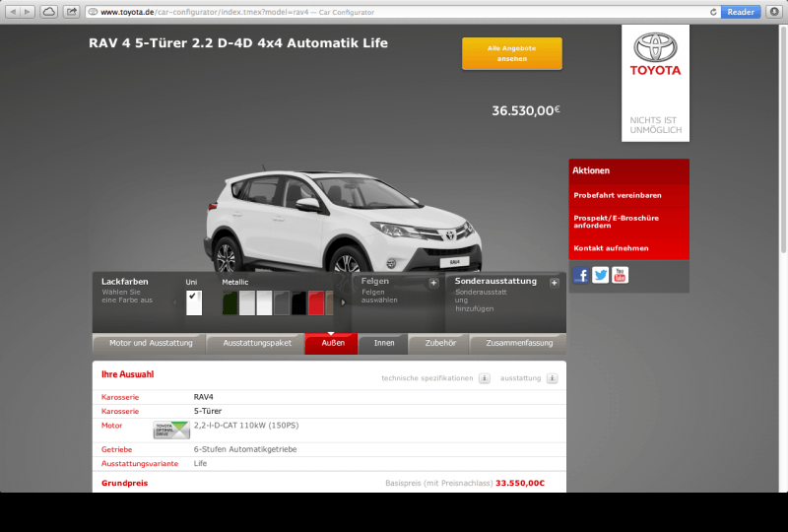Image resolution: width=788 pixels, height=532 pixels.
Task: Choose the red metallic paint swatch
Action: click(x=315, y=302)
